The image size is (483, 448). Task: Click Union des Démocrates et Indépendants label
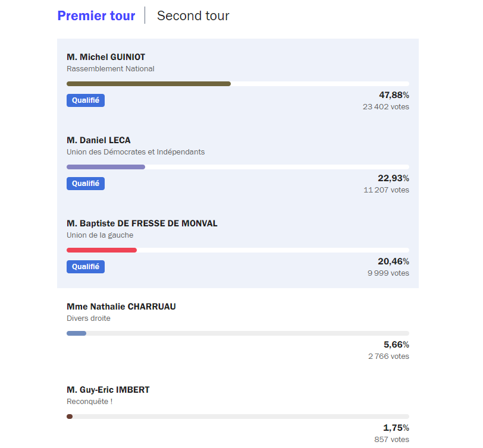point(136,152)
